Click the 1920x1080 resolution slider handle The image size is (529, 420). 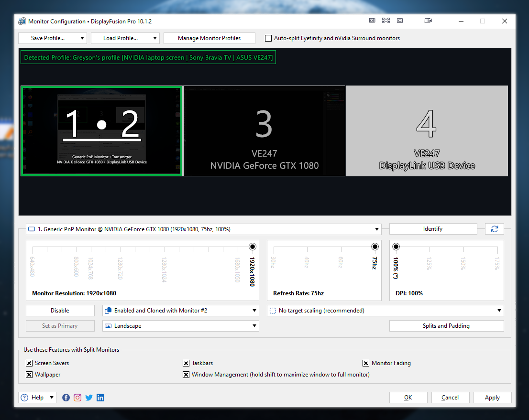253,247
